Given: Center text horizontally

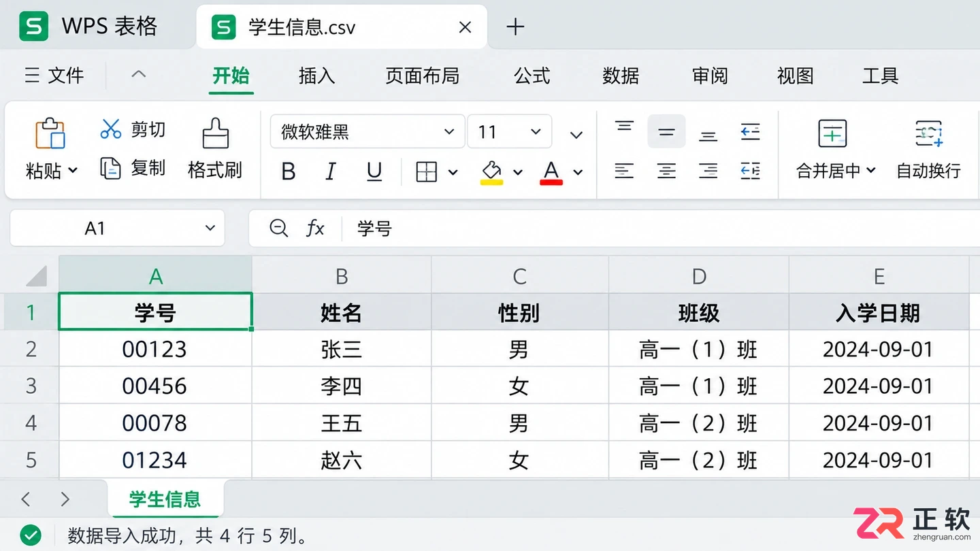Looking at the screenshot, I should pyautogui.click(x=666, y=171).
